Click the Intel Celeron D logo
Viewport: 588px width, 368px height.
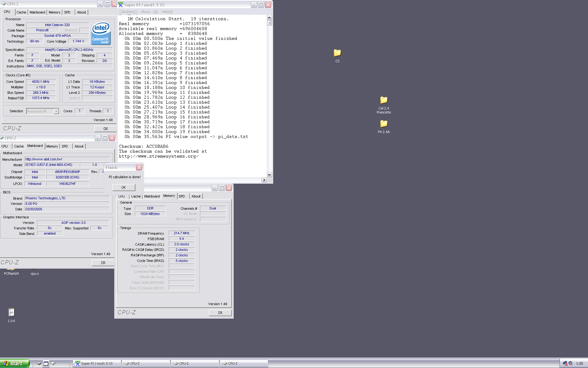[101, 33]
